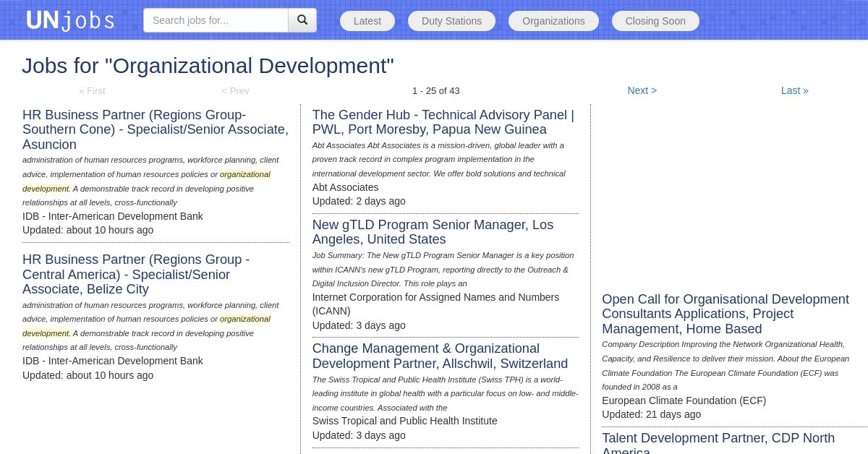Click the disabled First page link
This screenshot has width=868, height=454.
(92, 90)
